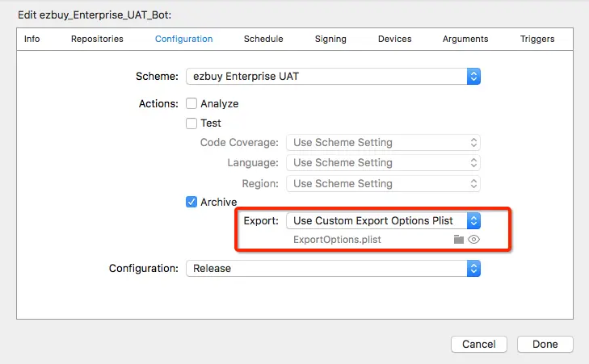
Task: Open the Configuration Release dropdown
Action: point(333,269)
